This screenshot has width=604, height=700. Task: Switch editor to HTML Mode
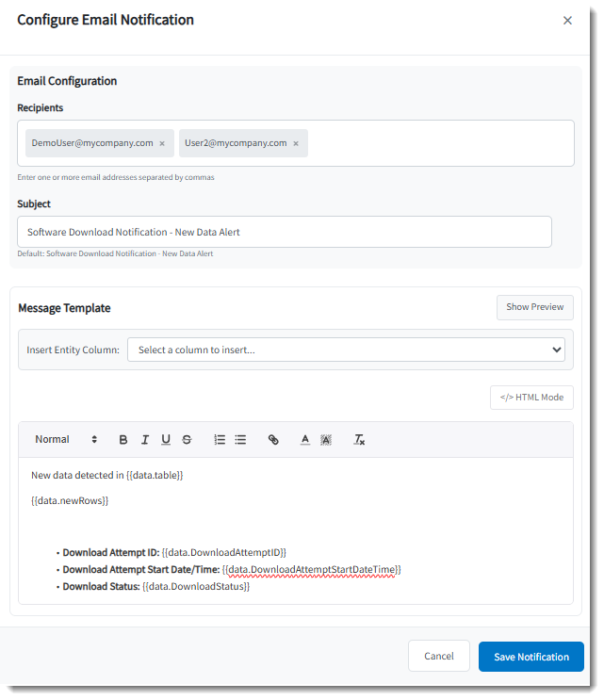[x=531, y=398]
